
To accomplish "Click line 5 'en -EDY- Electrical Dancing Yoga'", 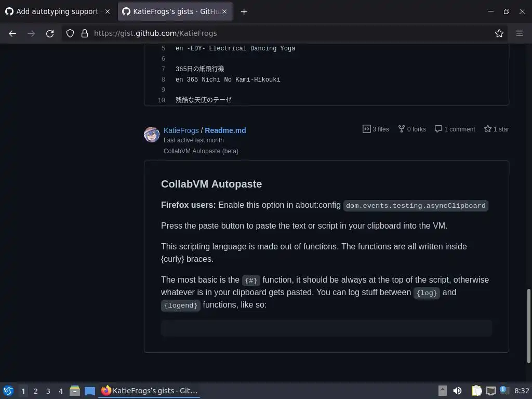I will [x=235, y=48].
